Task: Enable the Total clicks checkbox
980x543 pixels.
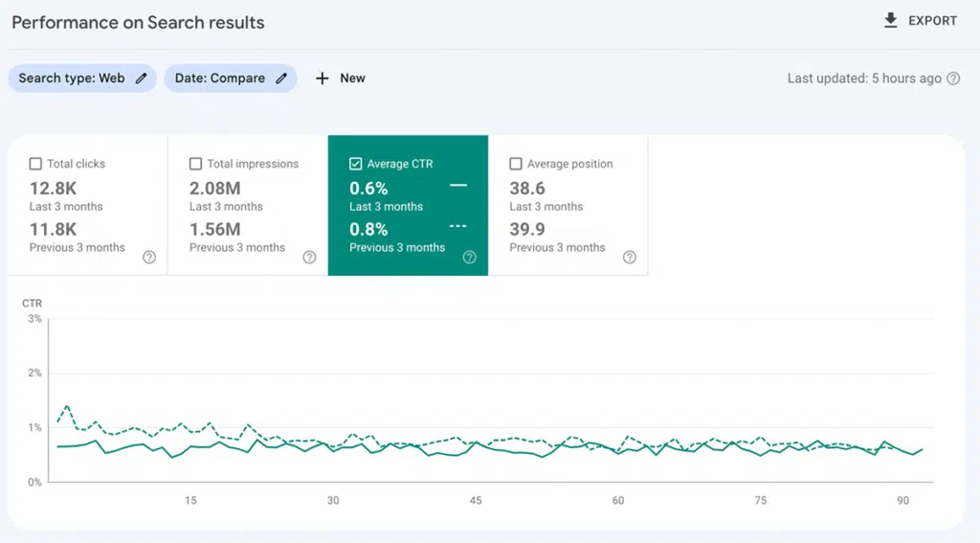Action: (x=35, y=164)
